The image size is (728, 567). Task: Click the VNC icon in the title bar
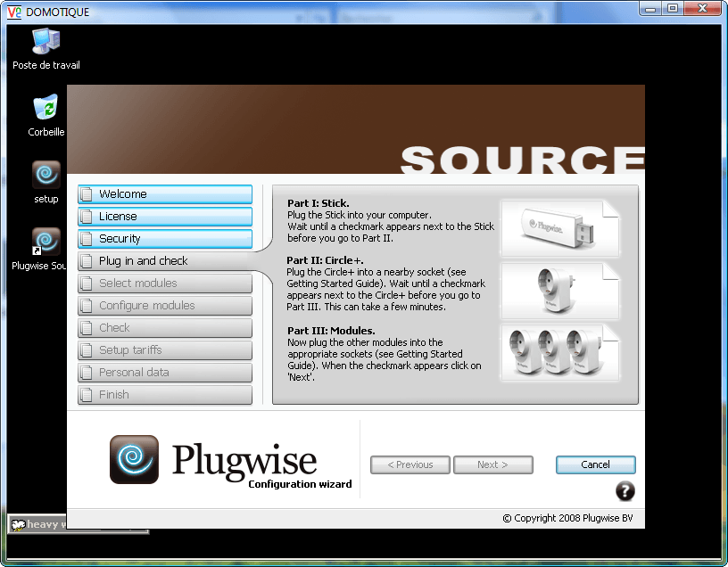point(14,12)
